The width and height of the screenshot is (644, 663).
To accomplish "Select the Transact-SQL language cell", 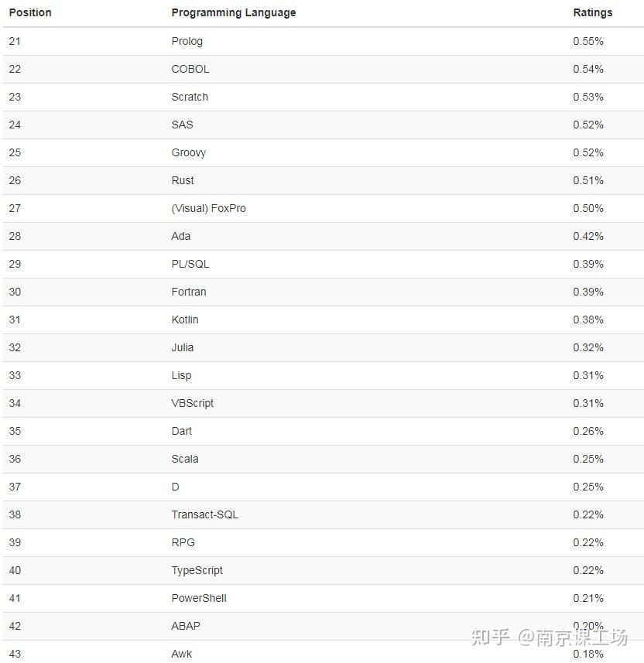I will (204, 514).
